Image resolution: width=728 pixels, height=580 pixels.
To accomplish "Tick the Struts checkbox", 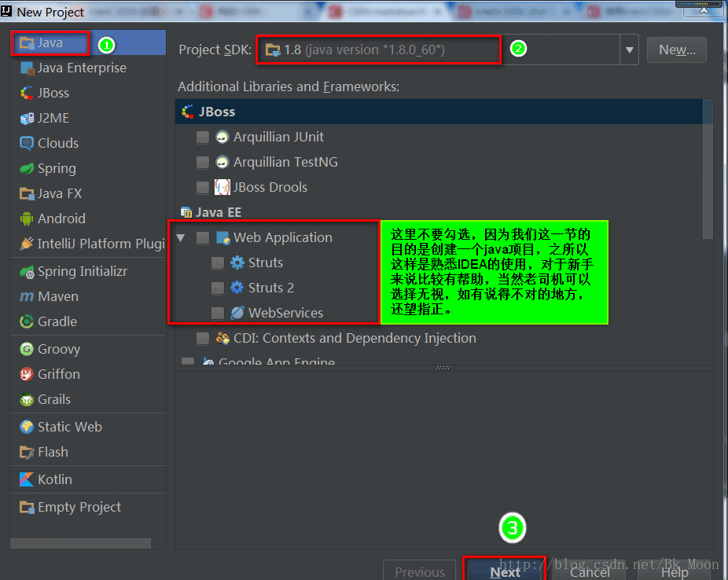I will [x=218, y=263].
